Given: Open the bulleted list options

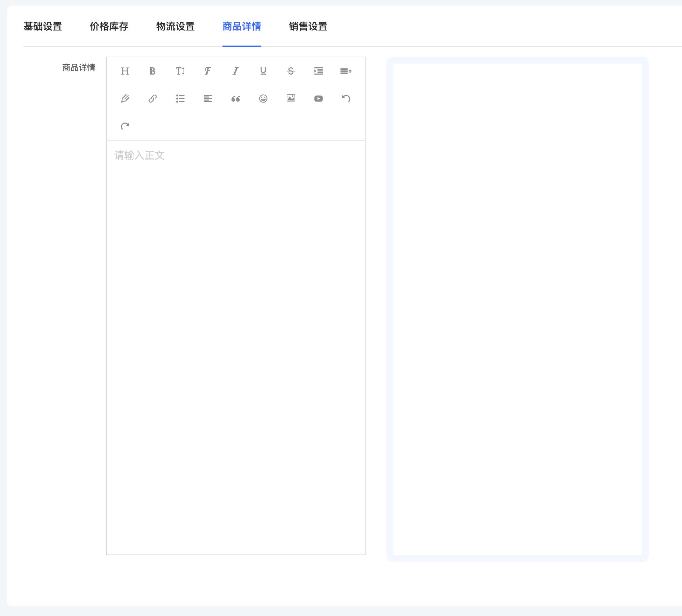Looking at the screenshot, I should (180, 99).
